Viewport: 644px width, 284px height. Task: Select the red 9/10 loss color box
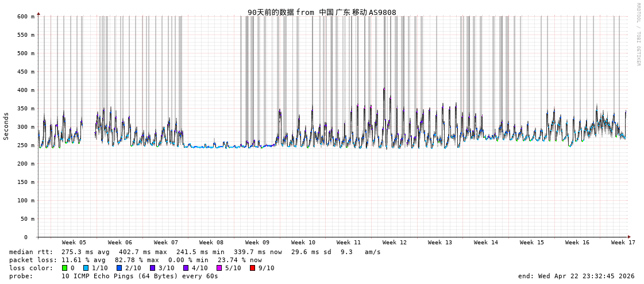coord(252,268)
